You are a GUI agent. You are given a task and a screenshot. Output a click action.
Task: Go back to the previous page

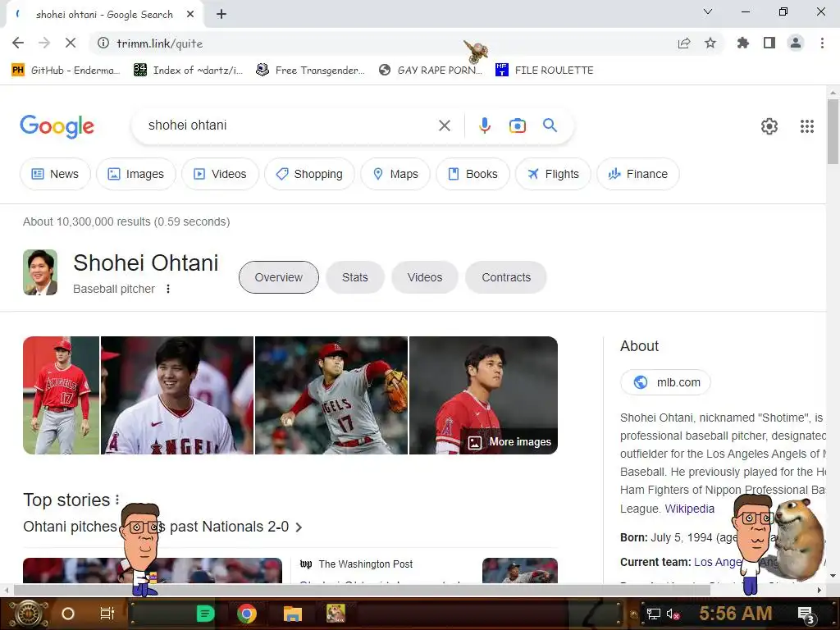tap(18, 43)
